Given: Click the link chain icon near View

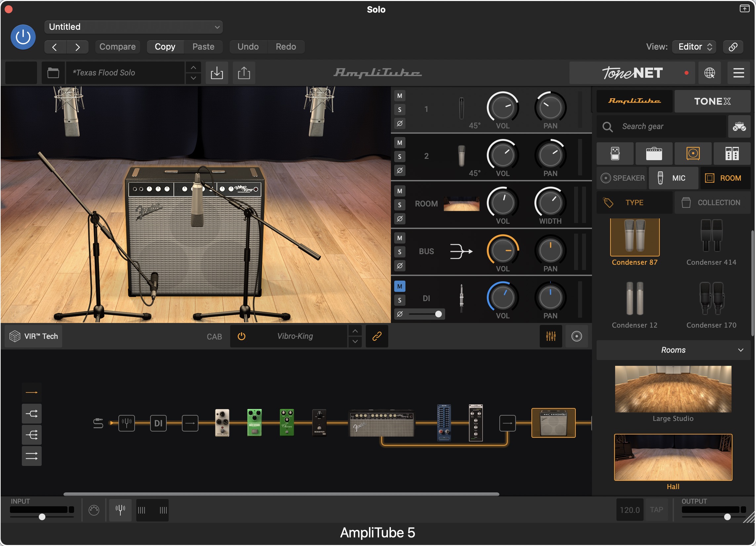Looking at the screenshot, I should click(733, 47).
